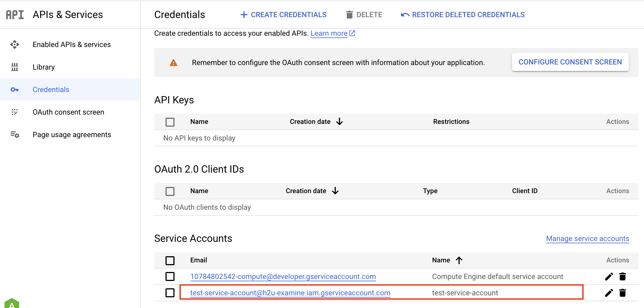Click the plus icon beside Create Credentials
Image resolution: width=644 pixels, height=308 pixels.
[244, 15]
